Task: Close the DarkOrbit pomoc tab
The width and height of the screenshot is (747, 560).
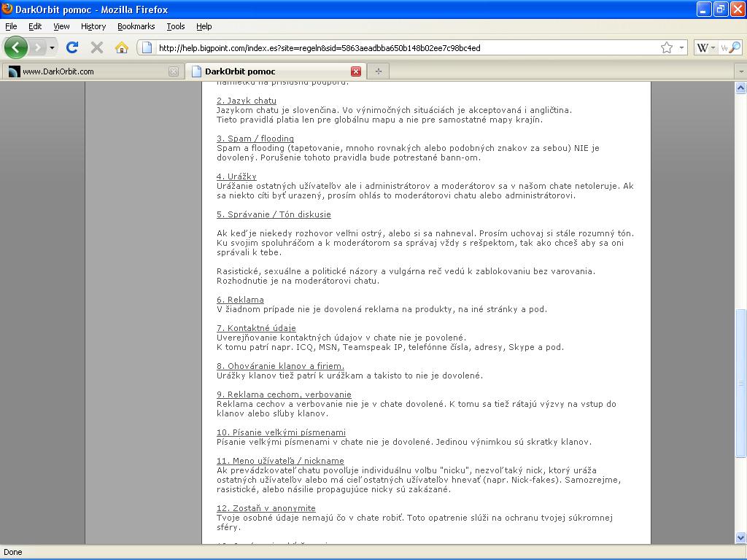Action: (356, 71)
